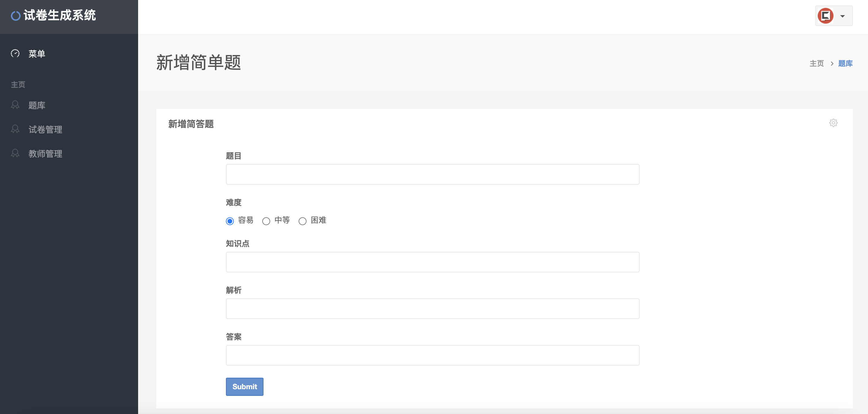Viewport: 868px width, 414px height.
Task: Click the 试卷生成系统 brand title
Action: tap(60, 15)
